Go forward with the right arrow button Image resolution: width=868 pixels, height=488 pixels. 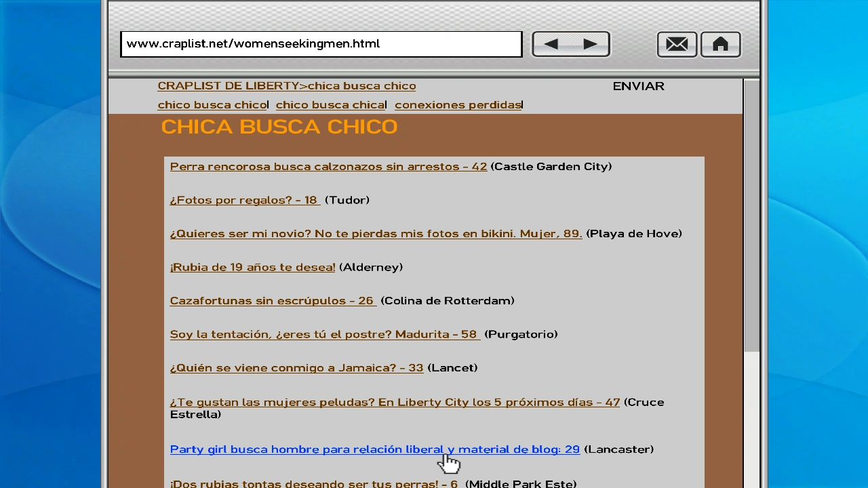point(590,45)
